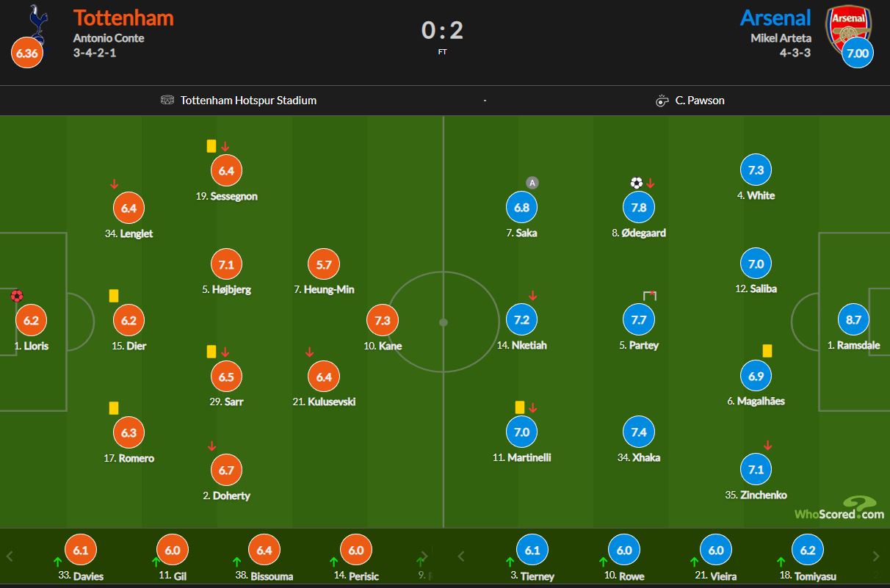The width and height of the screenshot is (890, 588).
Task: Click the assist badge above Saka
Action: [532, 183]
